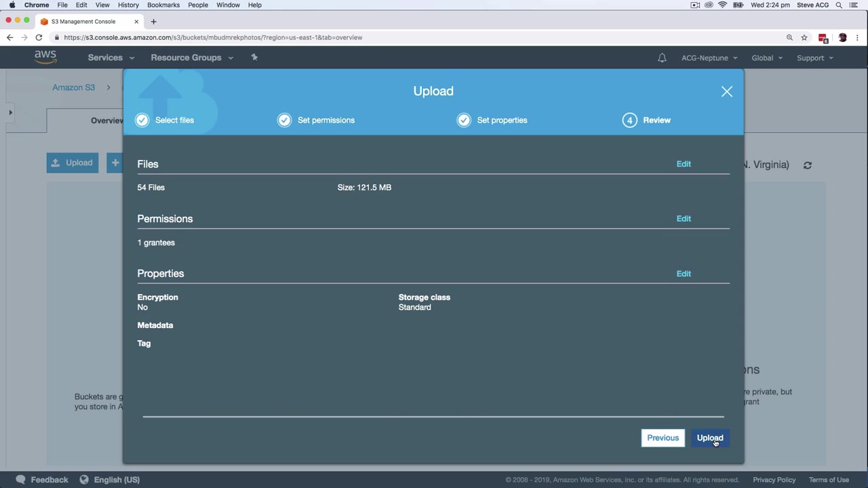Image resolution: width=868 pixels, height=488 pixels.
Task: Go to the Set properties step
Action: 492,120
